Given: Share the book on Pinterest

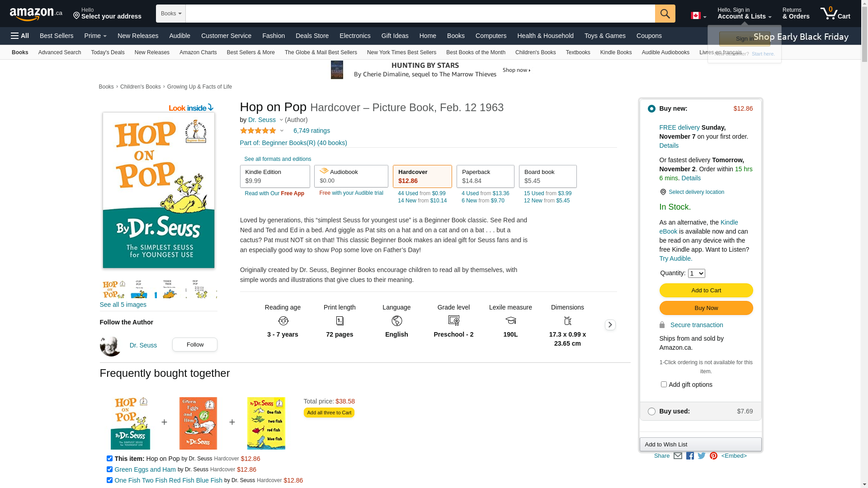Looking at the screenshot, I should [x=713, y=456].
